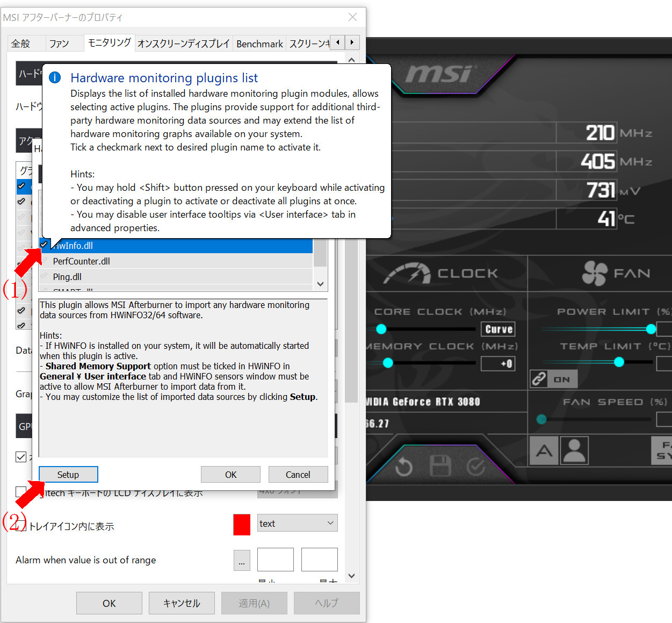Click plugin list scrollbar down arrow
The height and width of the screenshot is (623, 672).
pos(321,284)
